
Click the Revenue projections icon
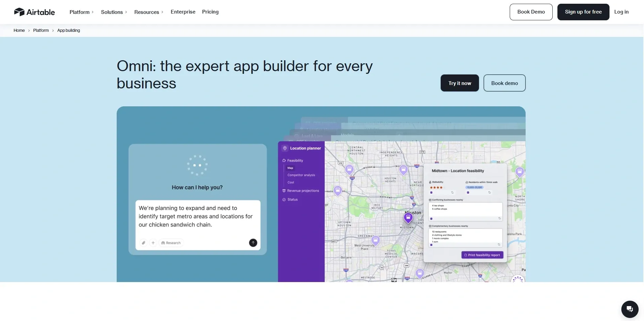point(284,191)
